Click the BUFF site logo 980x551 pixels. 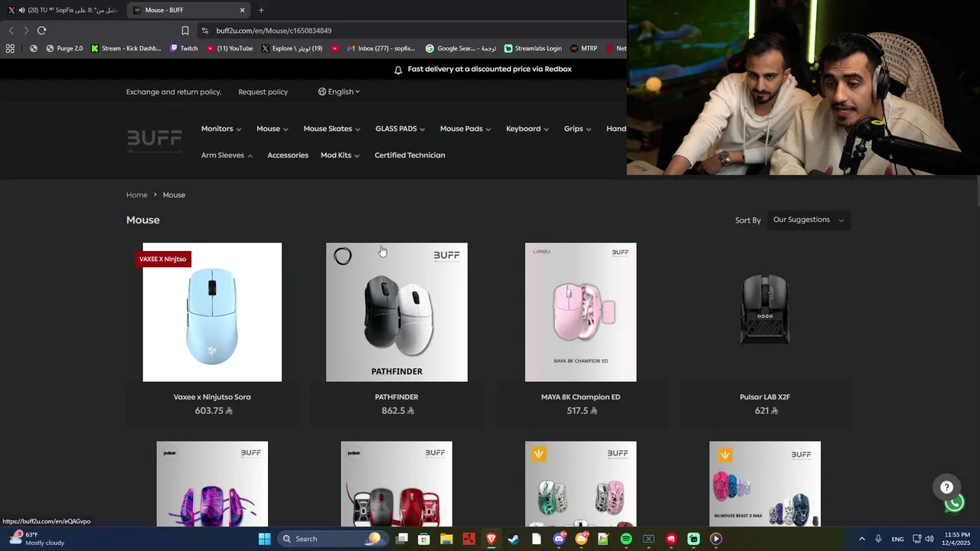click(154, 139)
